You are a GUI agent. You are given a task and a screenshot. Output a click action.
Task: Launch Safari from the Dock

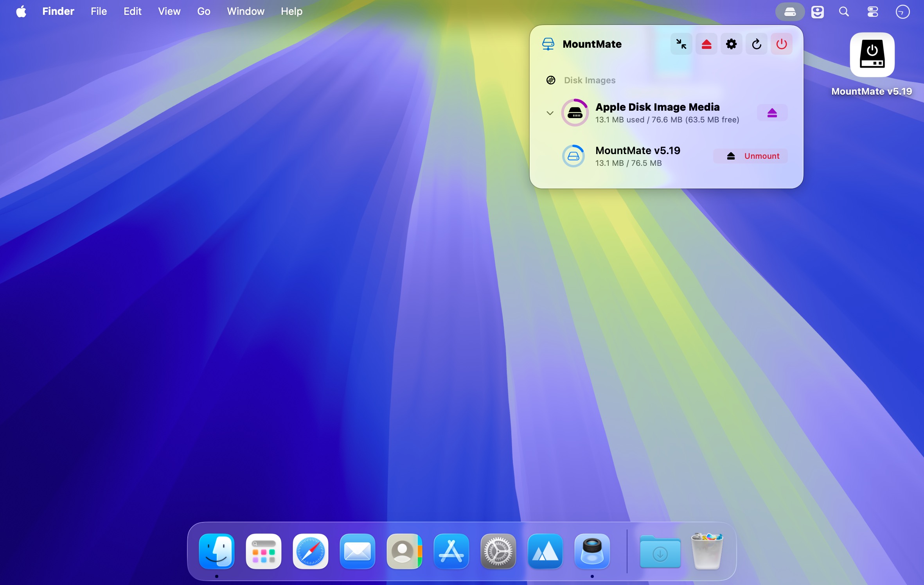[x=310, y=551]
